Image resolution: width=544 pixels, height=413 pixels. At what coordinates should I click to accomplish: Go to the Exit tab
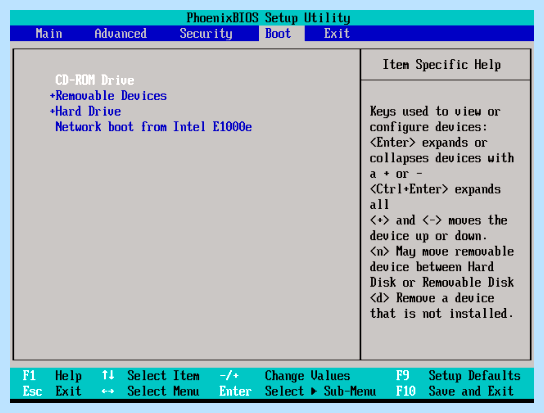(337, 33)
